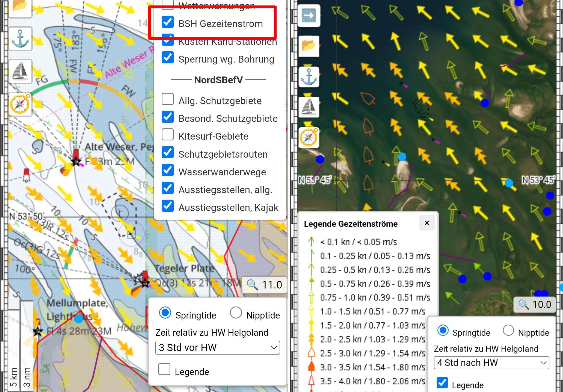Click the anchor icon on left map
This screenshot has height=392, width=563.
[x=20, y=39]
